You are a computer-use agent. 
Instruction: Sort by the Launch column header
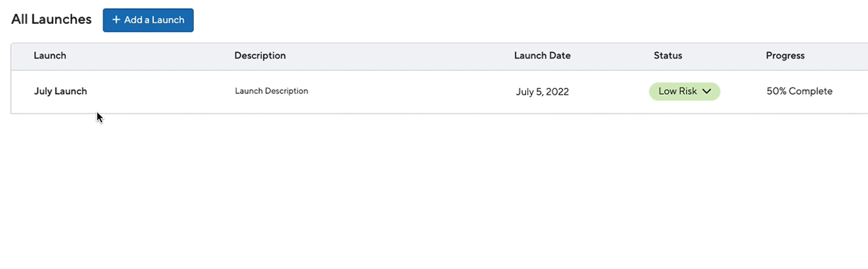50,56
